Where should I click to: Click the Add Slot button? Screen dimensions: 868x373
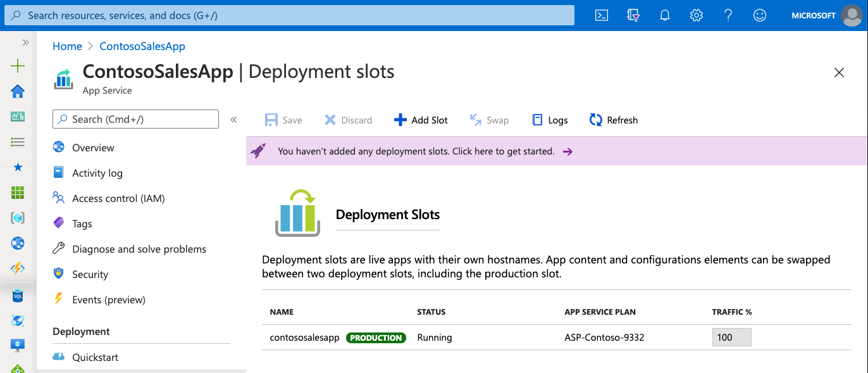pos(421,120)
